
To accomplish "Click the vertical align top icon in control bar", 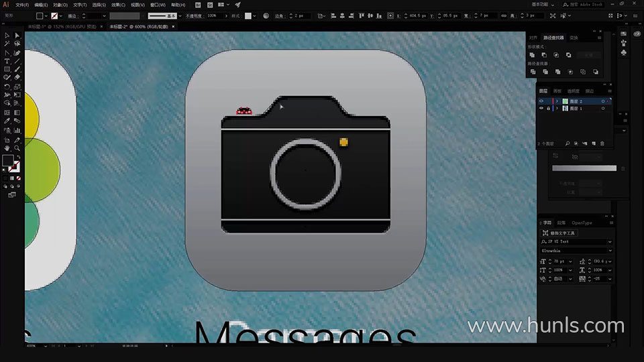I will pyautogui.click(x=362, y=15).
